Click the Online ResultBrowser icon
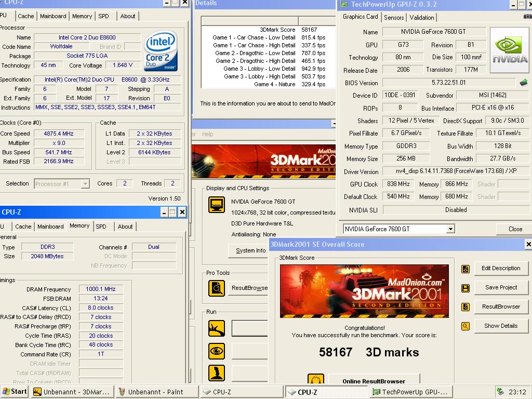This screenshot has width=532, height=399. click(315, 379)
